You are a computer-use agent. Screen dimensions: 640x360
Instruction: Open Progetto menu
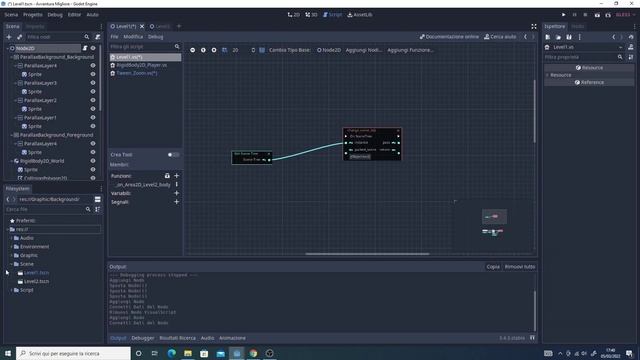point(33,15)
